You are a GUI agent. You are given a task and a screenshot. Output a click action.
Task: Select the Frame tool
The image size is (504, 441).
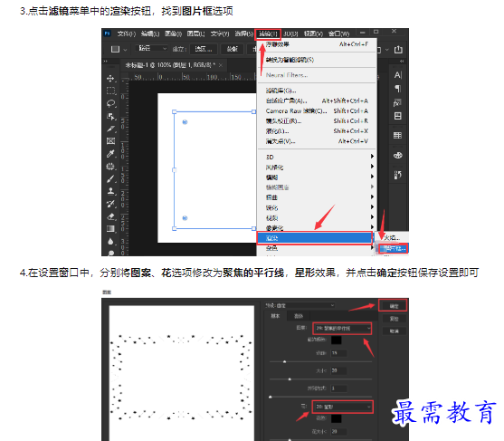pos(111,141)
